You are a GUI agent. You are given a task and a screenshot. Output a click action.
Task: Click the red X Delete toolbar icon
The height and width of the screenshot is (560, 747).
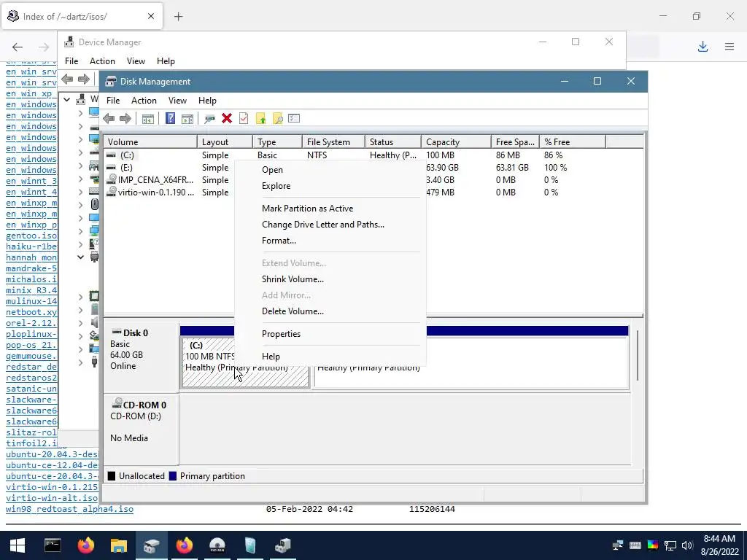point(227,118)
